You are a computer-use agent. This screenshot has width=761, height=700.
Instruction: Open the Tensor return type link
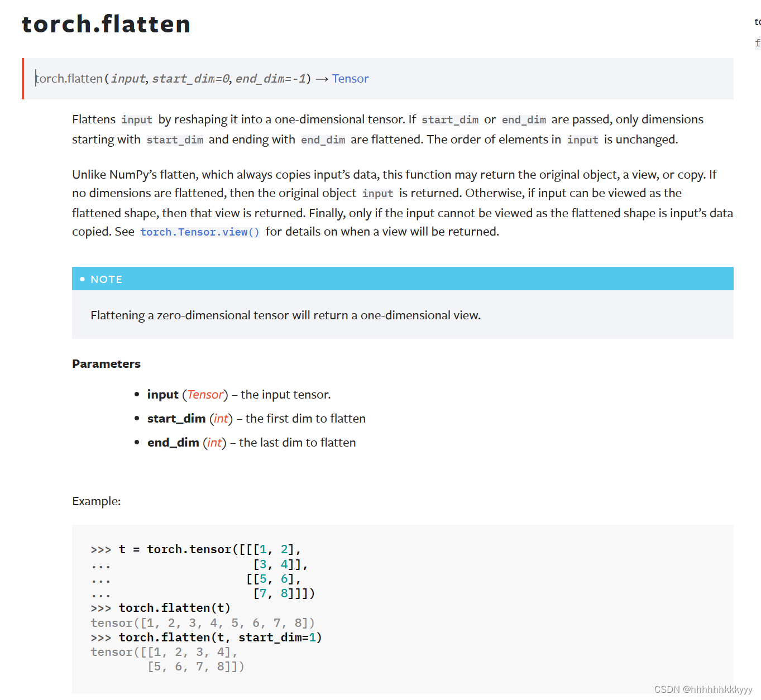point(350,78)
